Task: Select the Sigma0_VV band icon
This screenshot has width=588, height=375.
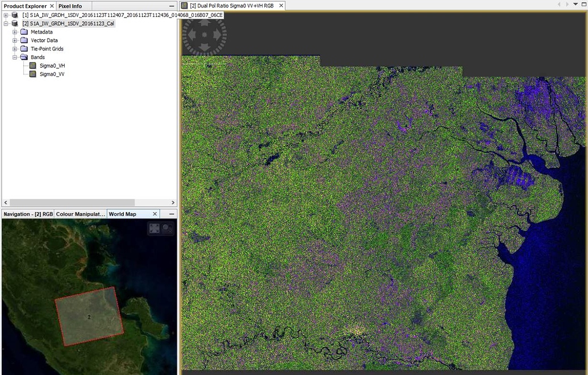Action: [x=33, y=74]
